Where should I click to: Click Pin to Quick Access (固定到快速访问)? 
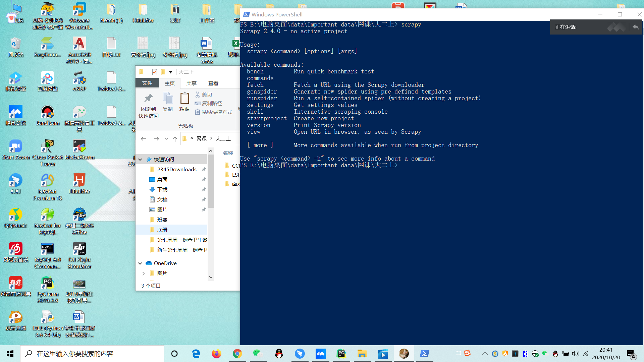148,105
